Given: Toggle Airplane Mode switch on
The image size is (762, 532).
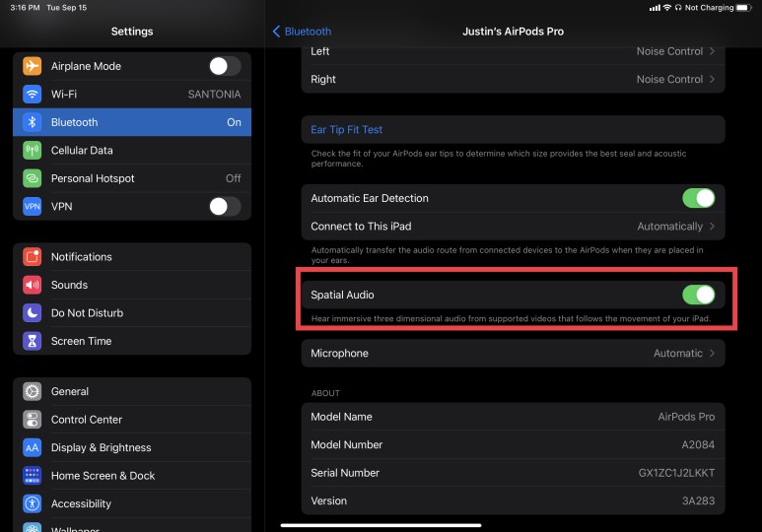Looking at the screenshot, I should [225, 66].
